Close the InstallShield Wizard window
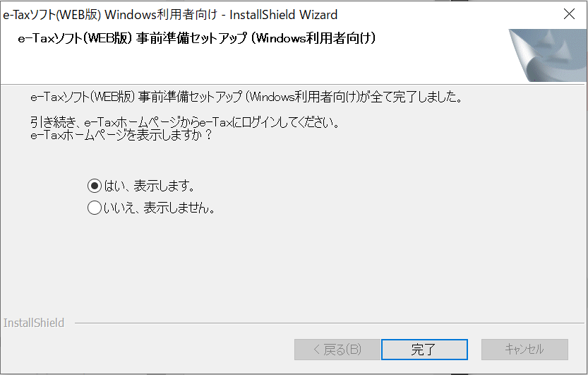 click(x=569, y=14)
